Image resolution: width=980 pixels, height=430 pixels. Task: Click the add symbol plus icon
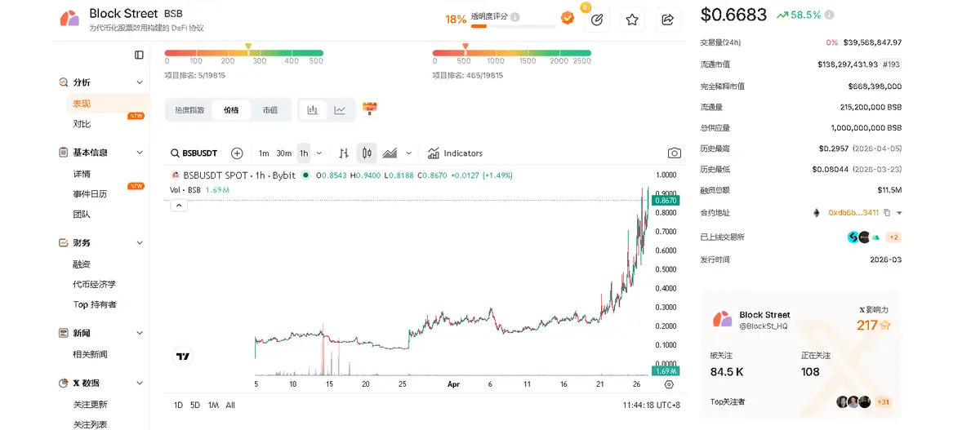click(x=237, y=153)
